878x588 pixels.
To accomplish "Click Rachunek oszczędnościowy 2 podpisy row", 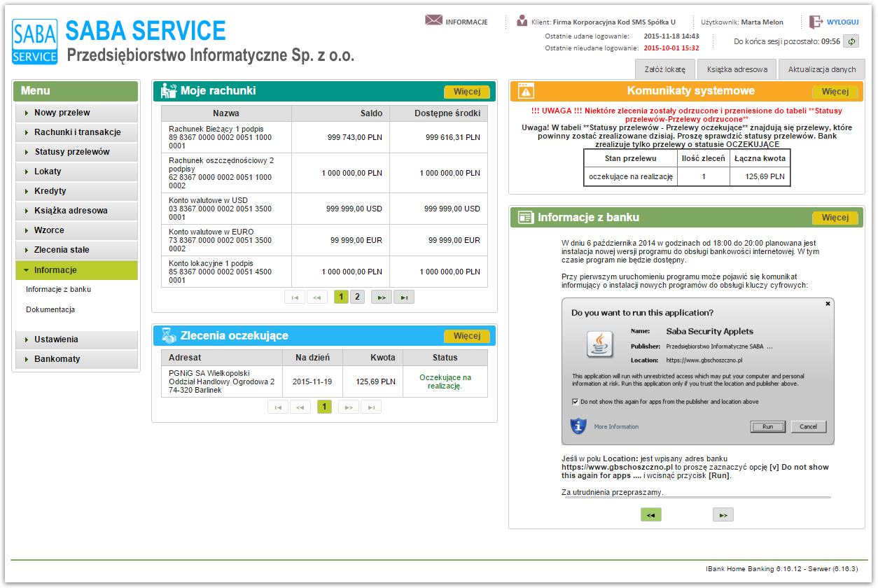I will [x=324, y=173].
